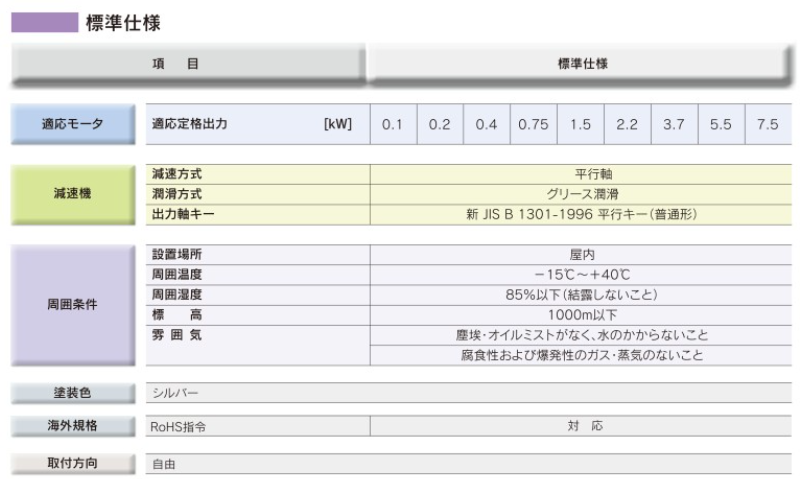Select the 出力軸キー row label
The width and height of the screenshot is (800, 479).
[184, 214]
